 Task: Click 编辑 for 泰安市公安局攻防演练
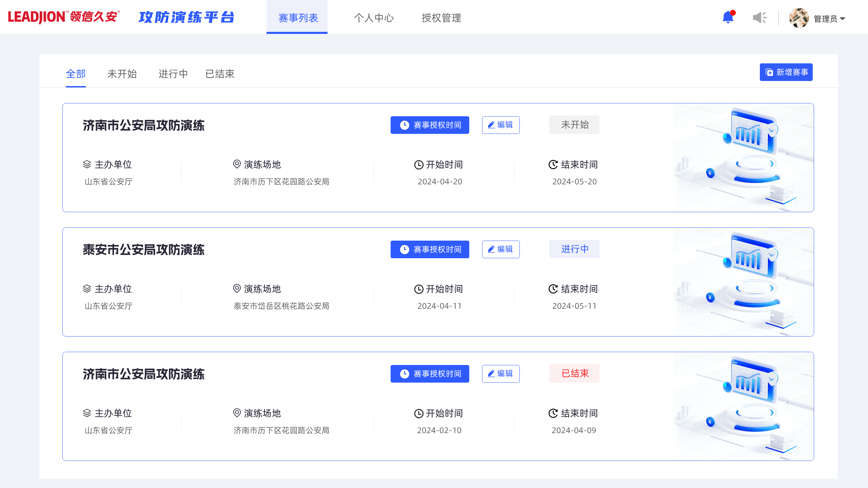(501, 249)
